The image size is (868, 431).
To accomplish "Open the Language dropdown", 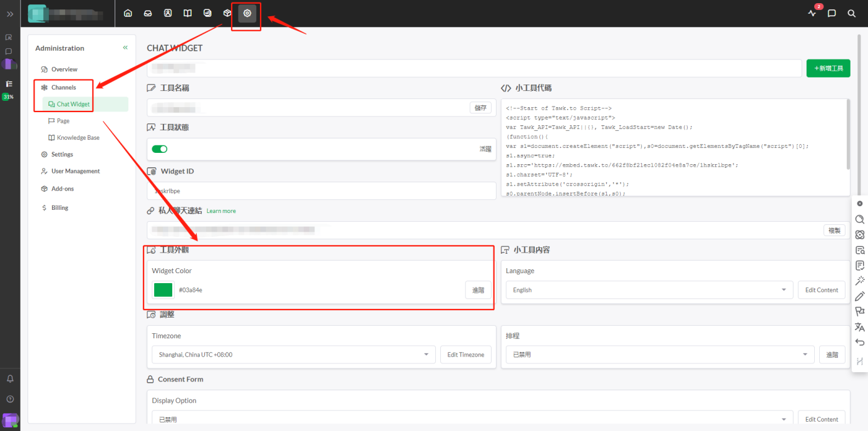I will 649,290.
